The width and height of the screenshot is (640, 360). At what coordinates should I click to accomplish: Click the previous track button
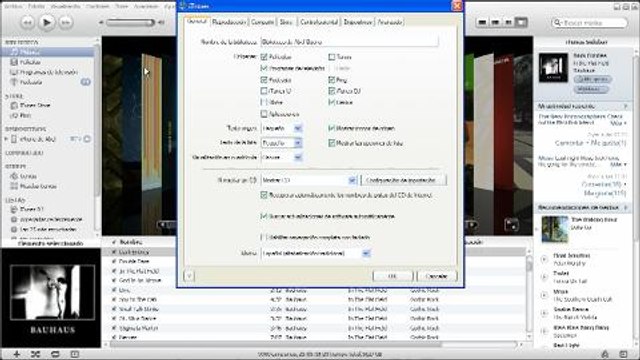pos(27,22)
